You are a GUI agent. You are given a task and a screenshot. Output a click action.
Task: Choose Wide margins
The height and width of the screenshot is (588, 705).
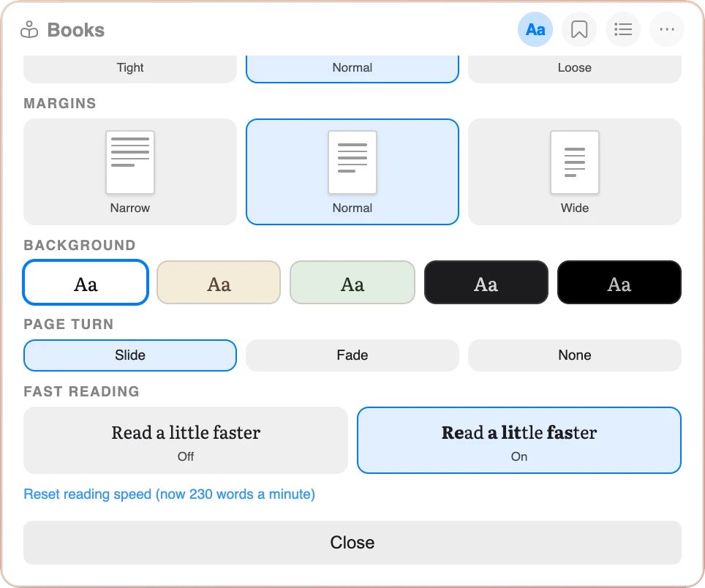[x=575, y=172]
